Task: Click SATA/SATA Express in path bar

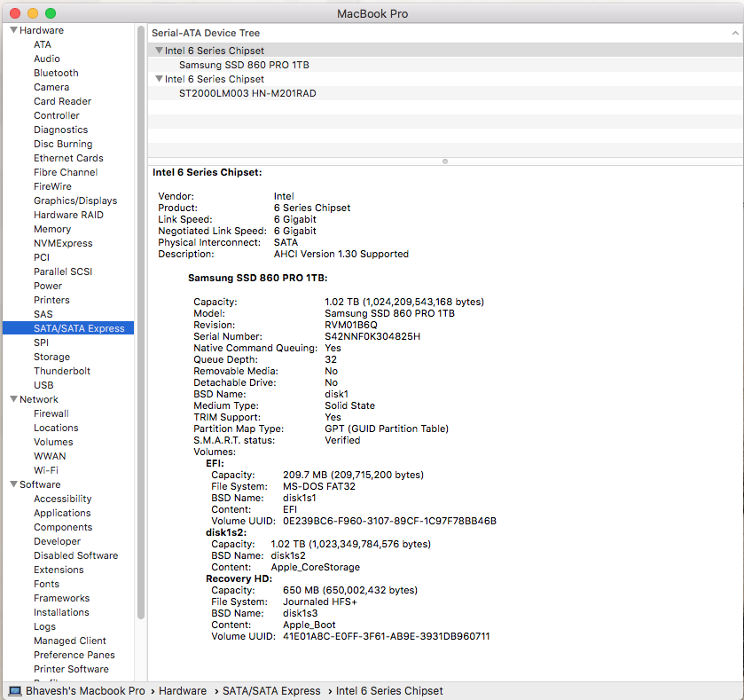Action: coord(271,691)
